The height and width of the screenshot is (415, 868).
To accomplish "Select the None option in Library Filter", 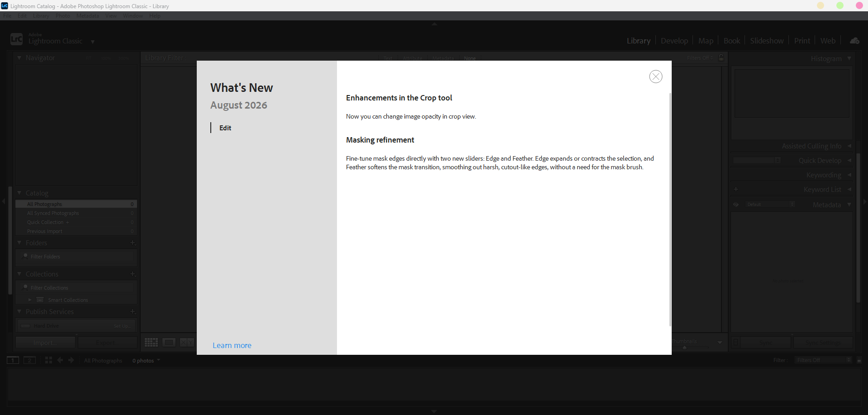I will click(x=470, y=58).
